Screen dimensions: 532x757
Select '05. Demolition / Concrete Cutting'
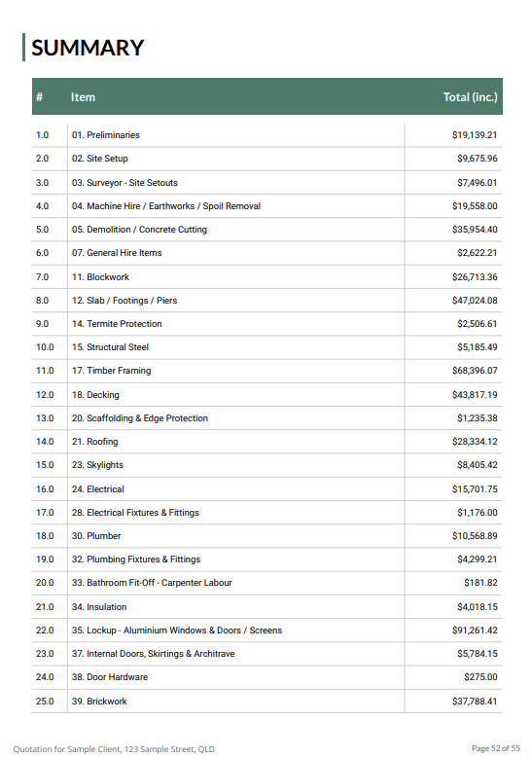pyautogui.click(x=139, y=230)
